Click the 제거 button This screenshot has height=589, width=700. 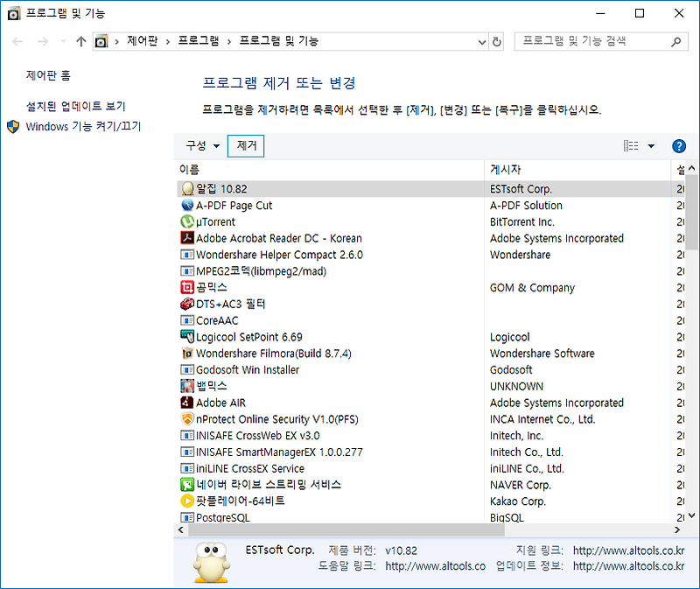(x=246, y=146)
